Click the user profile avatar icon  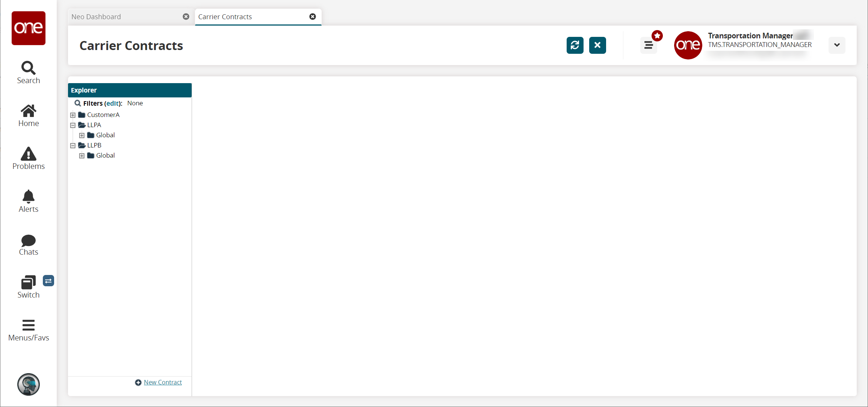point(688,45)
